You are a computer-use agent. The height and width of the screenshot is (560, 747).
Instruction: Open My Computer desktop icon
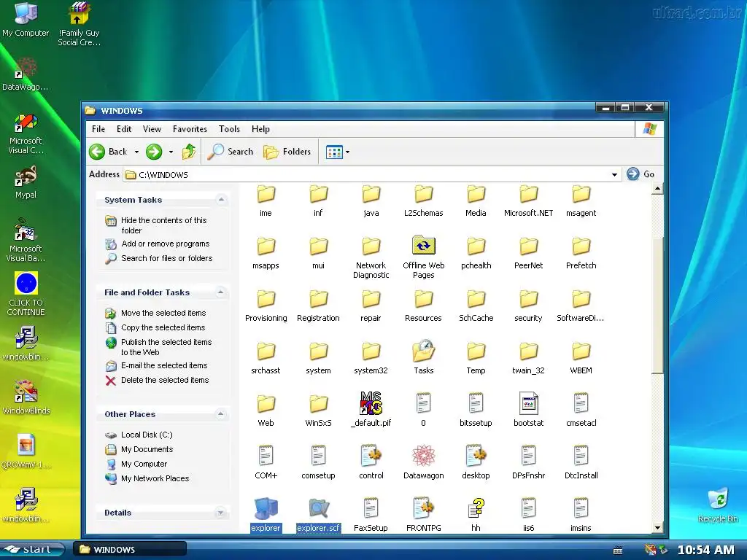[26, 20]
